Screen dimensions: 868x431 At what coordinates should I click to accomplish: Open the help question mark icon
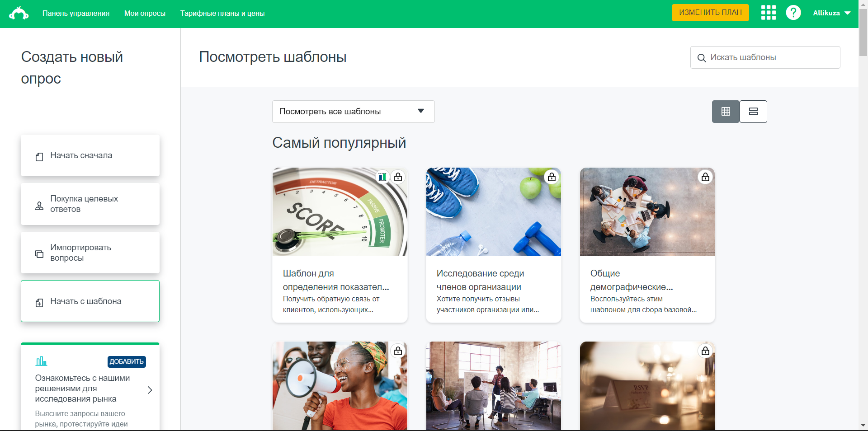[x=793, y=13]
